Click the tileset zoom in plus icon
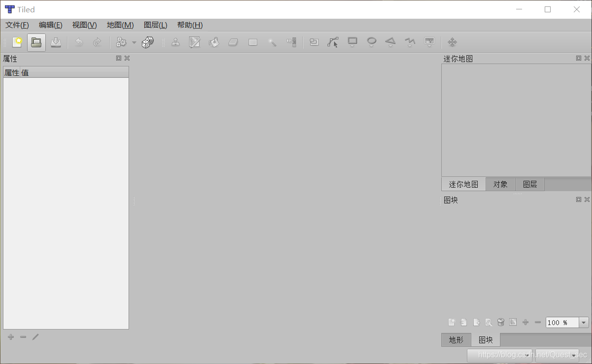 point(526,323)
